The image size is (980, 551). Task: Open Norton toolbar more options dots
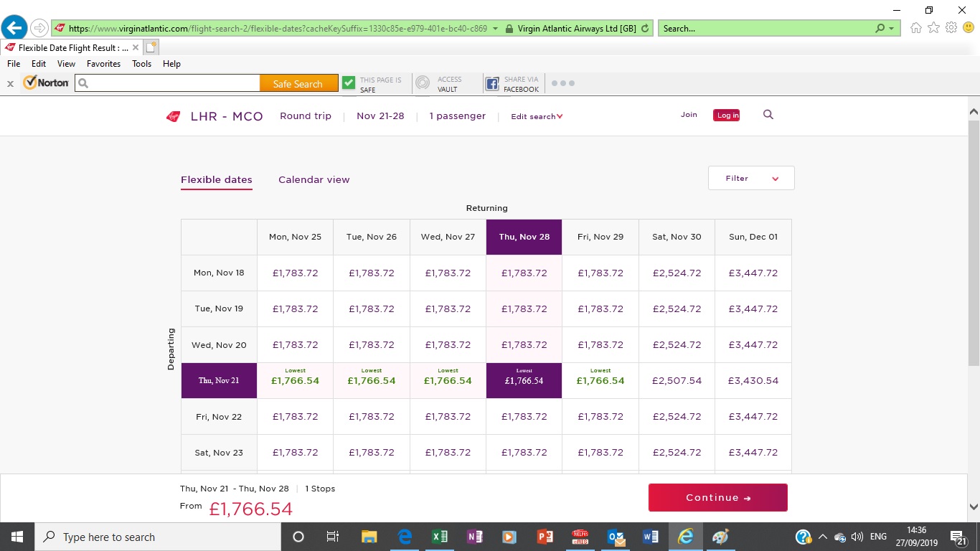[x=562, y=83]
